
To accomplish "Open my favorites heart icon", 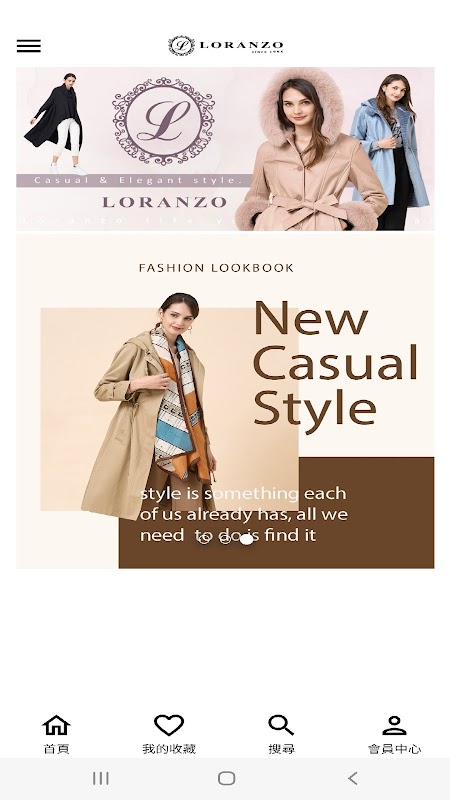I will 169,724.
